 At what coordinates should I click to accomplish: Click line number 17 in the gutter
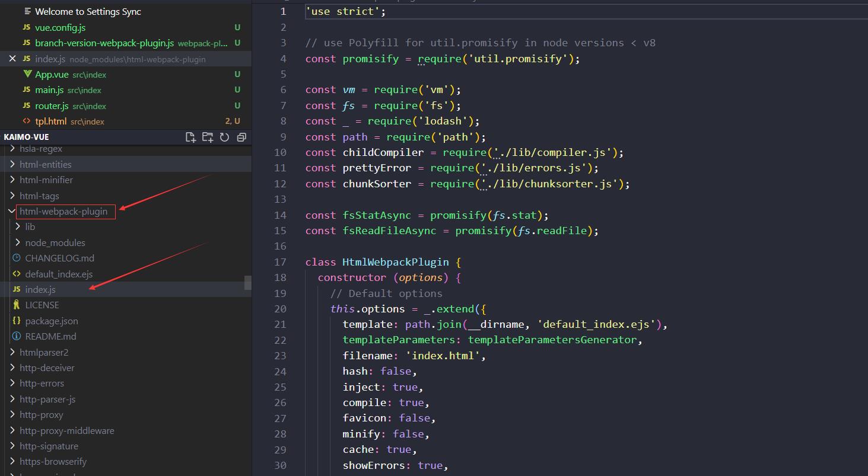point(280,261)
